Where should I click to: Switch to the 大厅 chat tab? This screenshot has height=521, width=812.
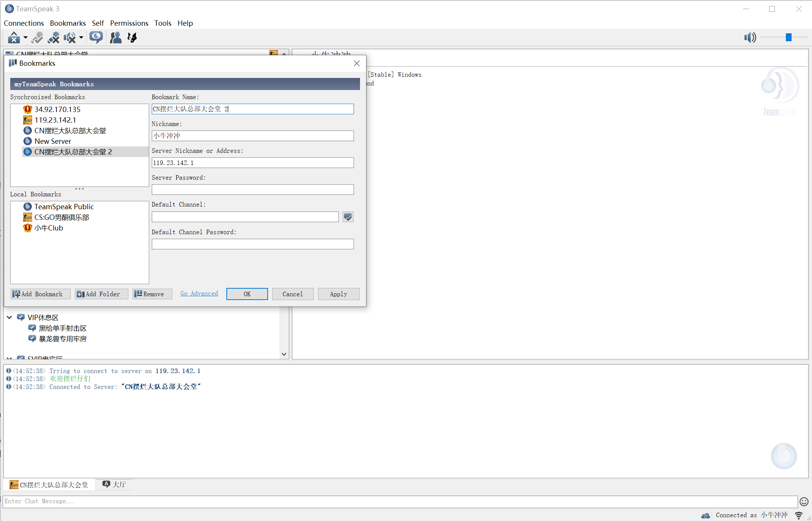click(x=115, y=485)
